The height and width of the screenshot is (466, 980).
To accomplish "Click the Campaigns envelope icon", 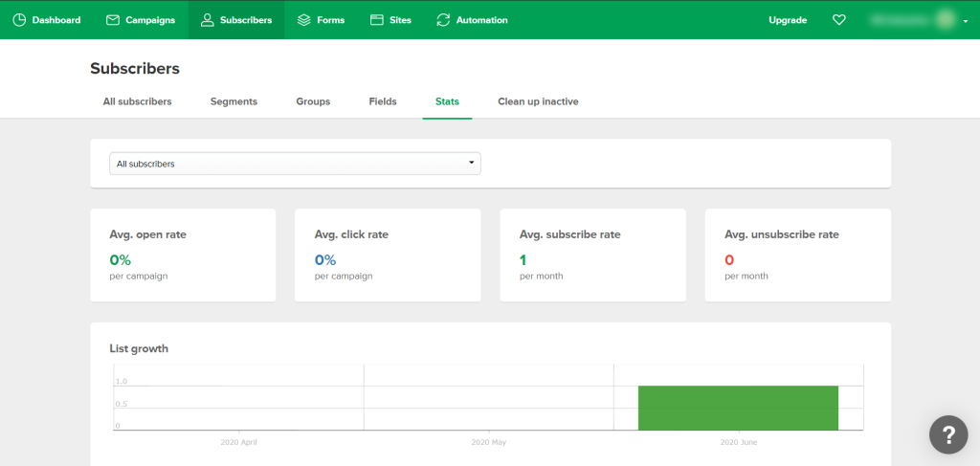I will pyautogui.click(x=113, y=20).
